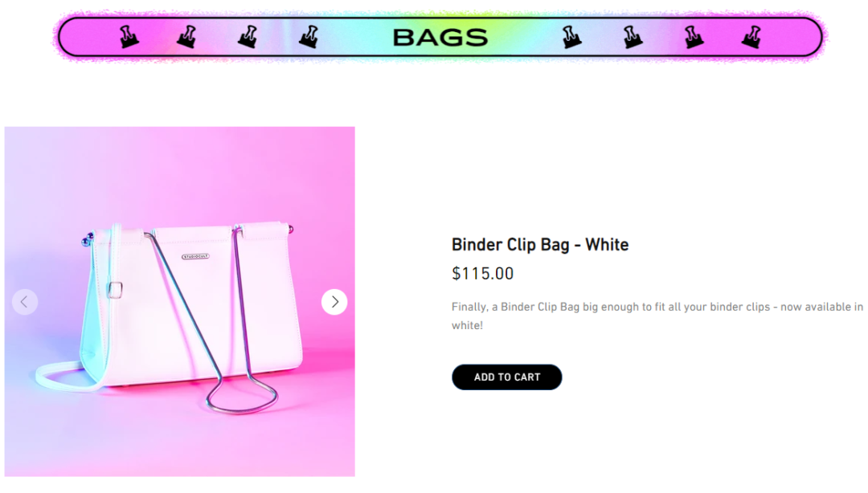Click the STUDIOCULT logo plate on bag

pos(195,256)
